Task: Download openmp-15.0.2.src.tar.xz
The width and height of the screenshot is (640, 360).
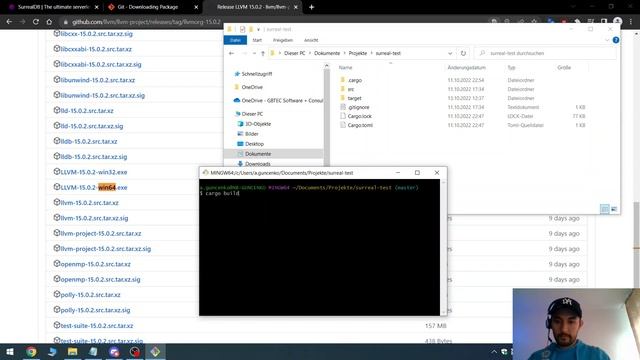Action: [96, 264]
